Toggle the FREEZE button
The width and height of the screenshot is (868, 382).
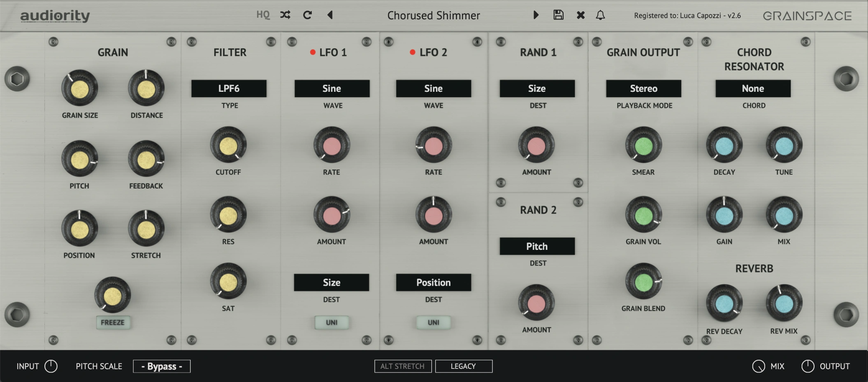113,322
